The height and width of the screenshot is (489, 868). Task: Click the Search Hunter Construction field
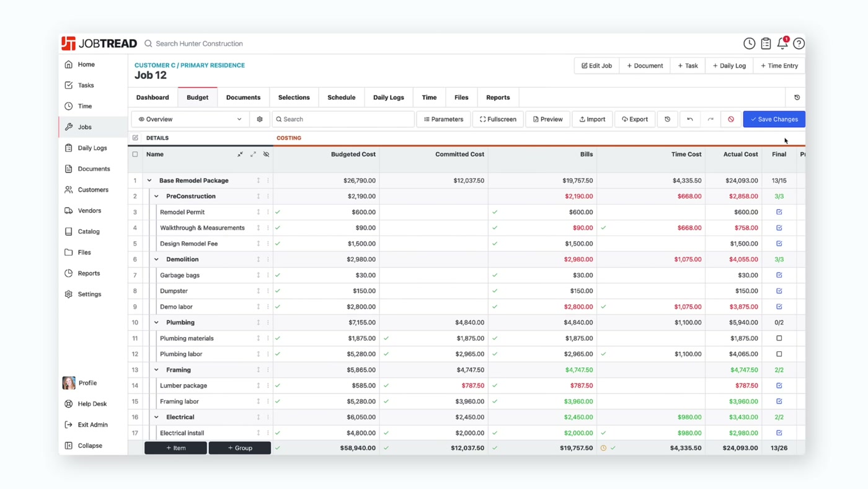point(199,43)
